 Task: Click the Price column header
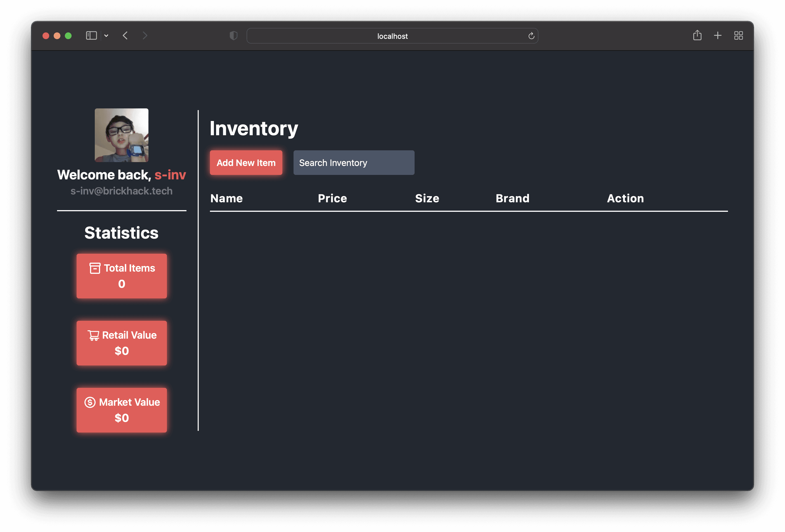[332, 198]
